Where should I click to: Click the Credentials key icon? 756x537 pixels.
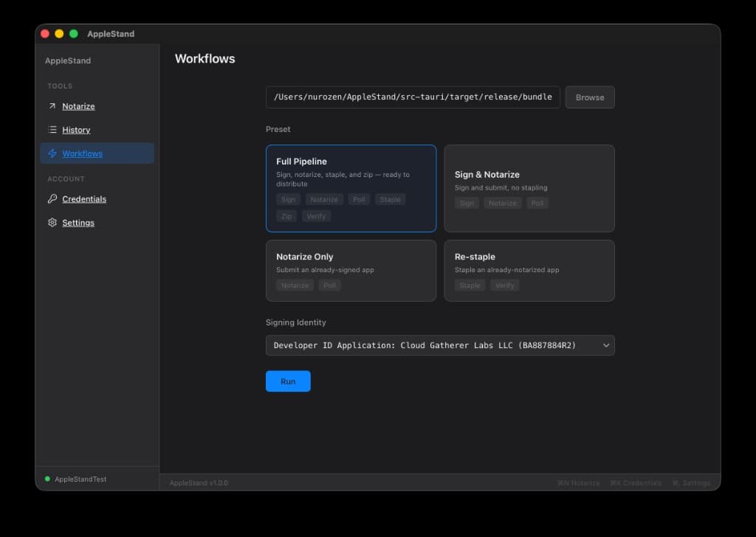51,198
